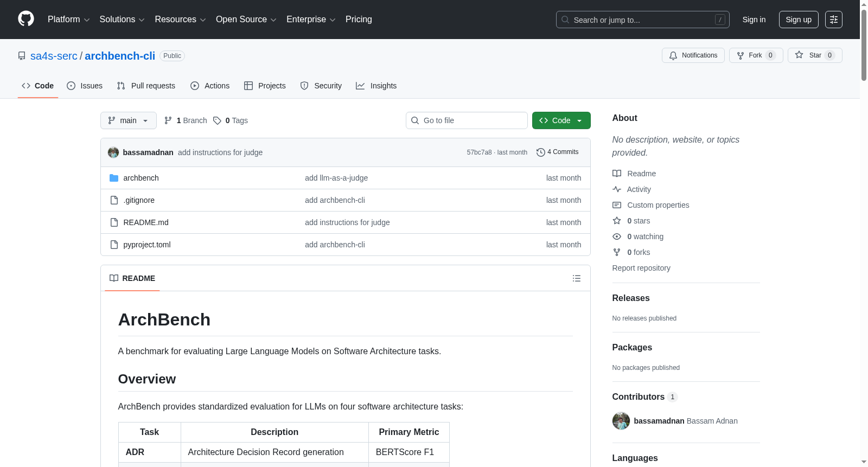This screenshot has height=467, width=868.
Task: Expand the Enterprise menu
Action: [x=311, y=20]
